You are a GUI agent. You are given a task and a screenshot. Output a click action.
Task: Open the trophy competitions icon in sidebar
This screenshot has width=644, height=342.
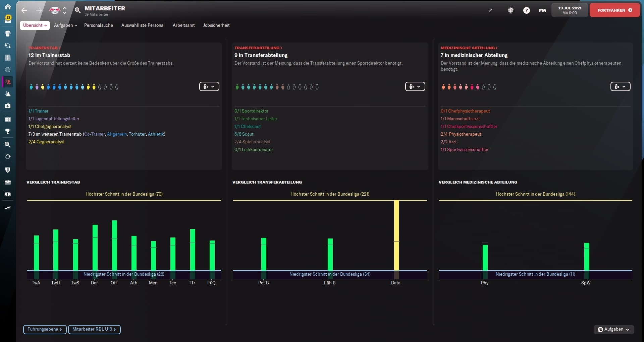(8, 131)
